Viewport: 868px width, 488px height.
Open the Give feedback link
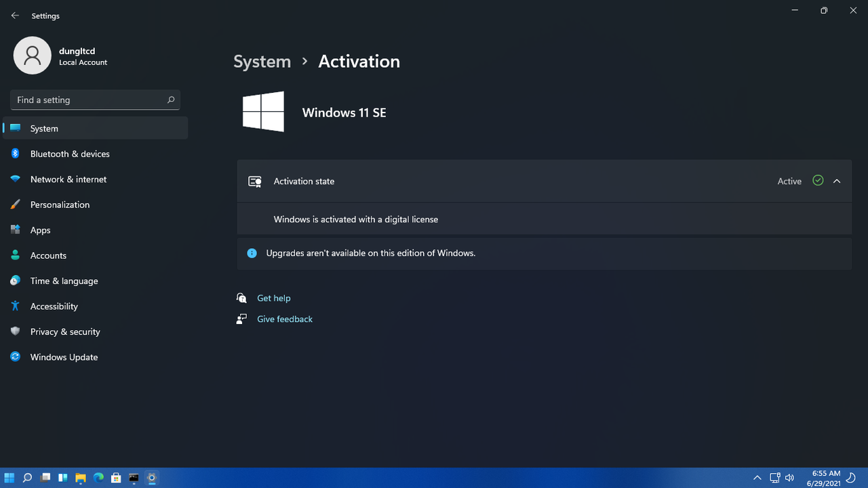285,319
